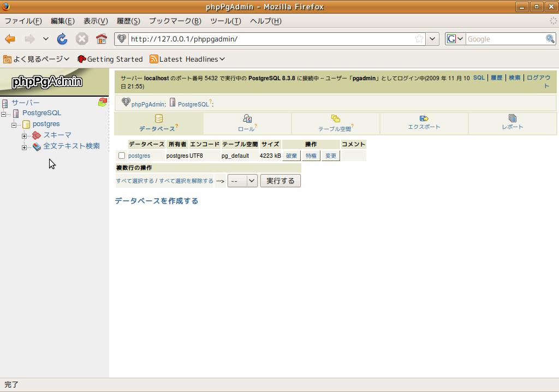Click the pg_default table cell
Screen dimensions: 559x392
tap(240, 156)
